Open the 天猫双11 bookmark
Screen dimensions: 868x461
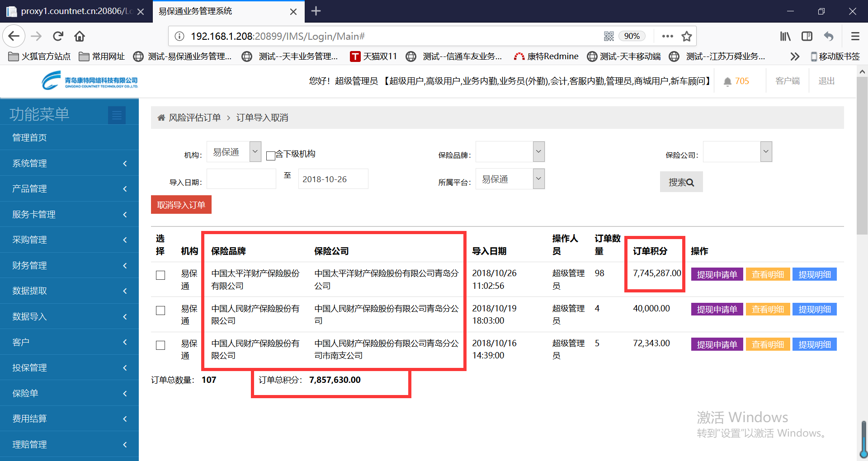tap(373, 56)
